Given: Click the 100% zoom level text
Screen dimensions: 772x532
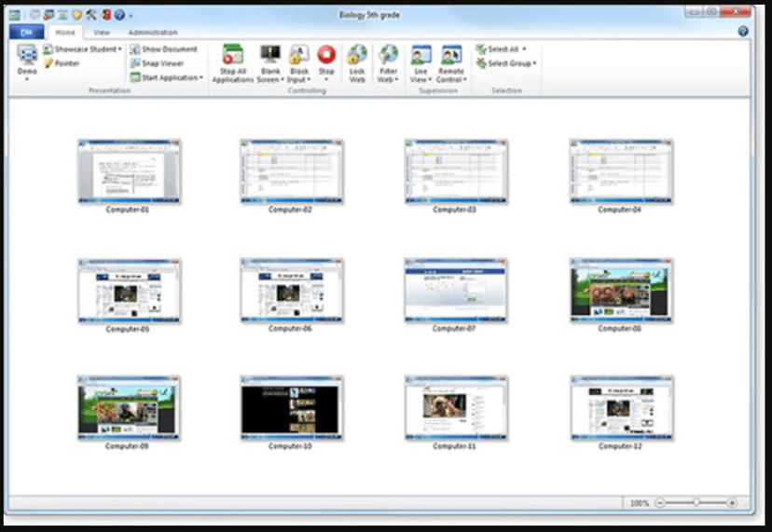Looking at the screenshot, I should coord(639,503).
